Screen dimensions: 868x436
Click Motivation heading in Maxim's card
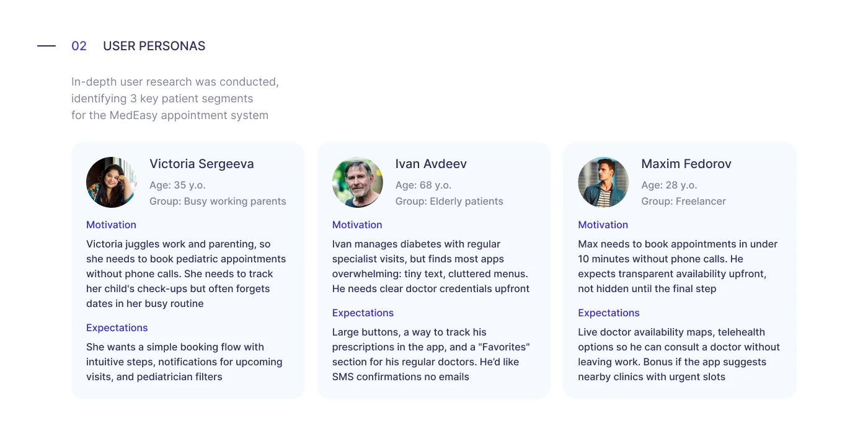[603, 225]
